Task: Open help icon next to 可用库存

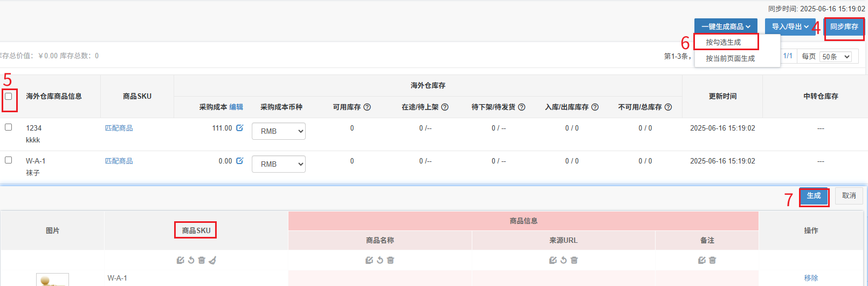Action: [x=367, y=107]
